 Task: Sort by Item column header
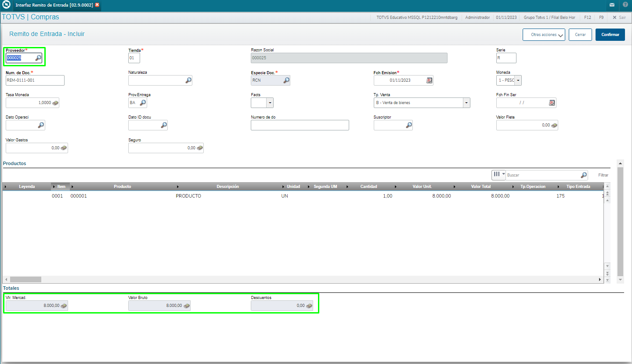tap(61, 187)
